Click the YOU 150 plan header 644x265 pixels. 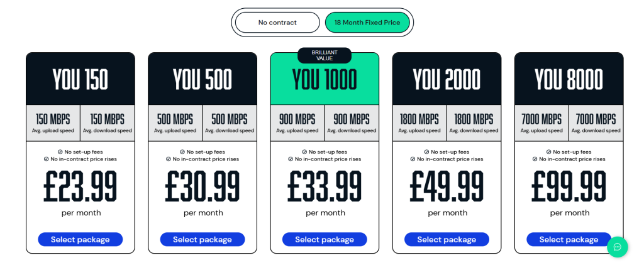point(80,79)
